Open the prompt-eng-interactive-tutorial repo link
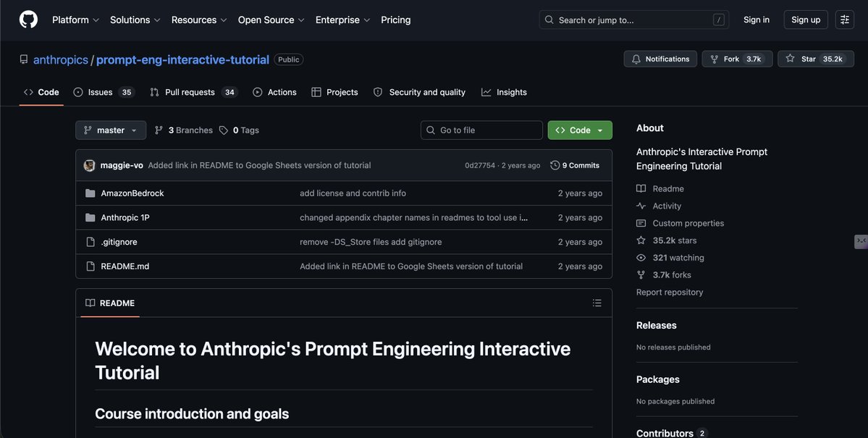Viewport: 868px width, 438px height. [x=182, y=60]
